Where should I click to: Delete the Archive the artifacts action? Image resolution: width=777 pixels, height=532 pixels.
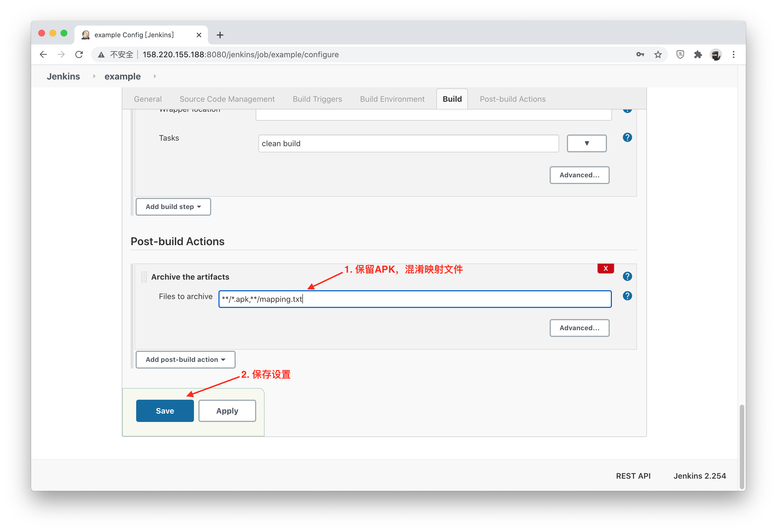pyautogui.click(x=606, y=269)
